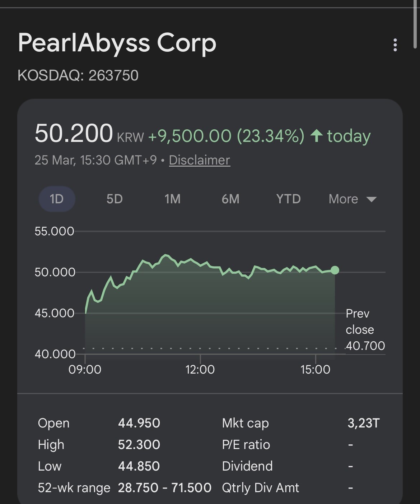
Task: Select the YTD chart range
Action: click(288, 199)
